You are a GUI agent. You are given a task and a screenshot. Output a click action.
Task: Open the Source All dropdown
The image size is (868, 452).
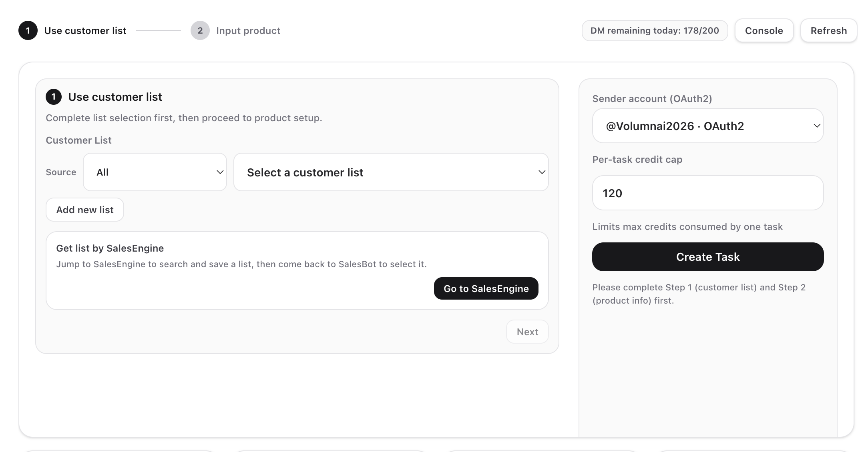pyautogui.click(x=155, y=172)
